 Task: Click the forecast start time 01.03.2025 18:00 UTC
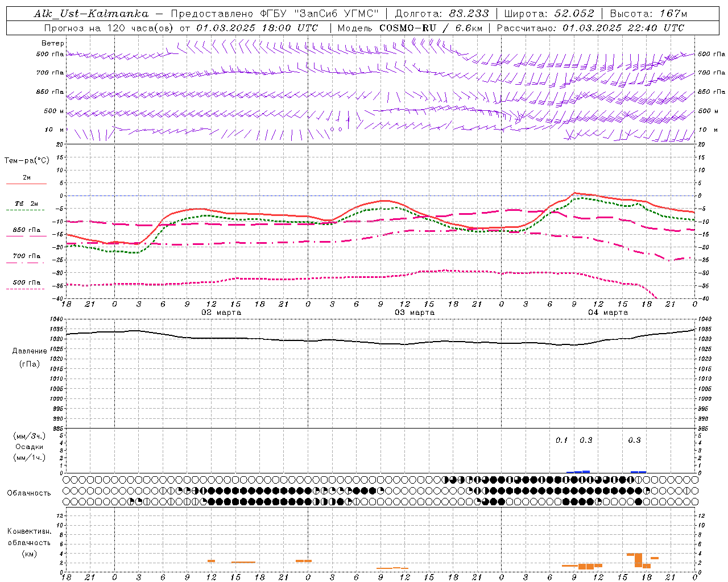pos(257,28)
